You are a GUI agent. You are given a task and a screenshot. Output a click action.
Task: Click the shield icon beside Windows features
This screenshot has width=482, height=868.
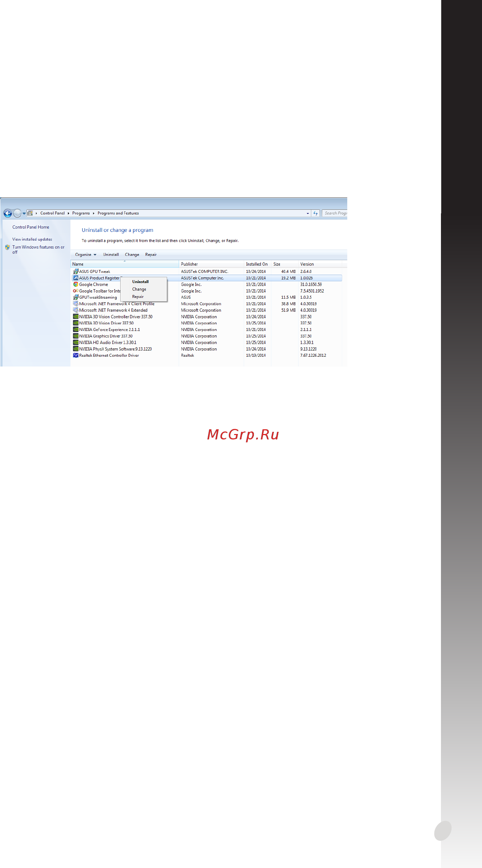[x=7, y=247]
